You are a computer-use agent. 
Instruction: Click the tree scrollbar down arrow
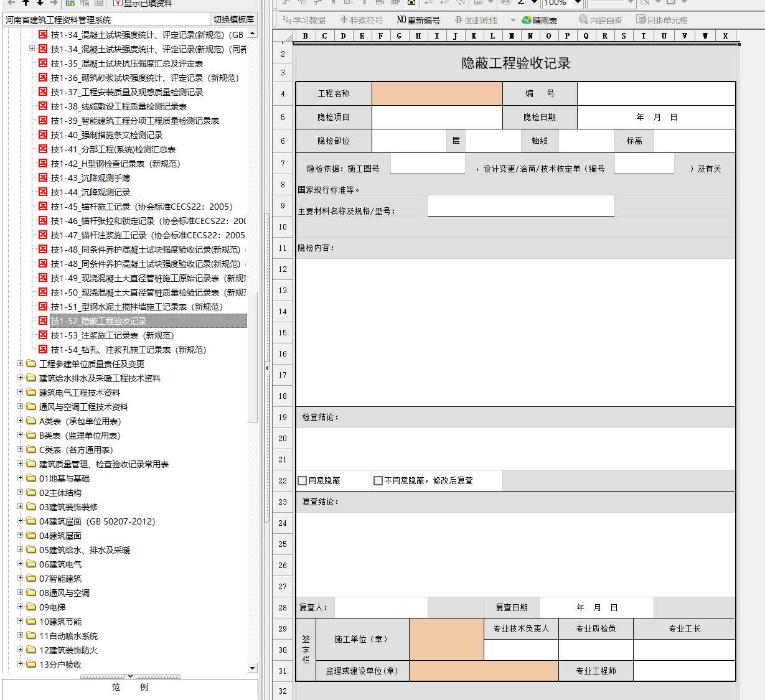coord(252,668)
